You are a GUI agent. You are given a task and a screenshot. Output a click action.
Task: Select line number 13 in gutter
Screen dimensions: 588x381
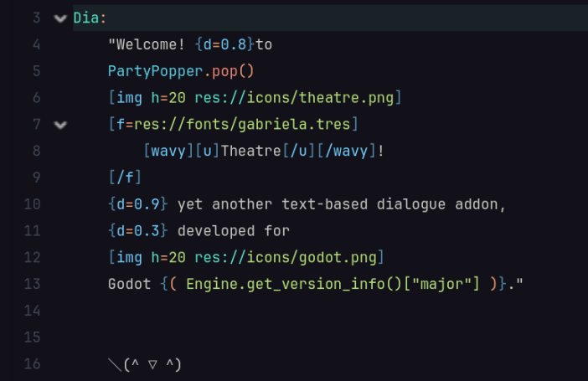[33, 284]
